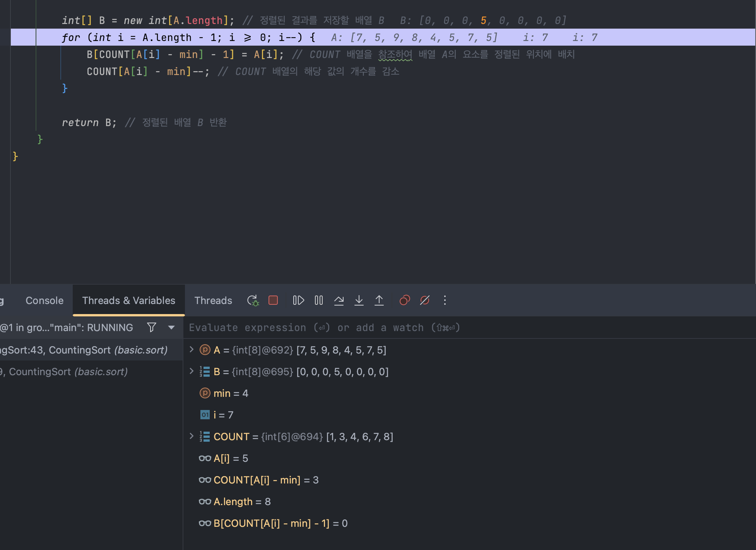Expand array variable B

tap(192, 371)
